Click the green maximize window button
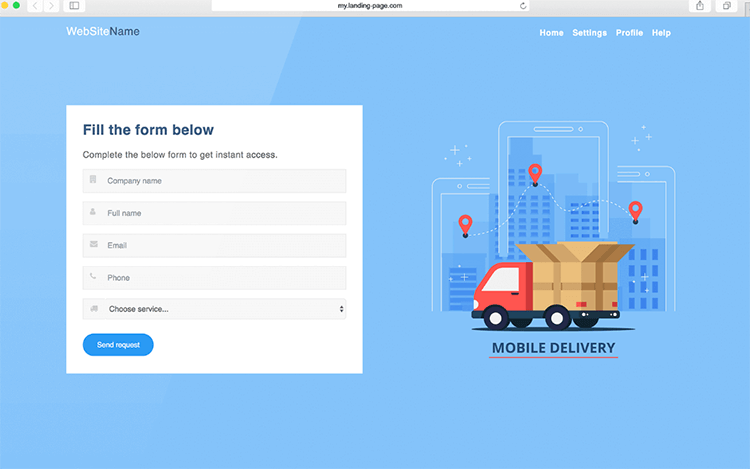The height and width of the screenshot is (469, 750). [16, 5]
